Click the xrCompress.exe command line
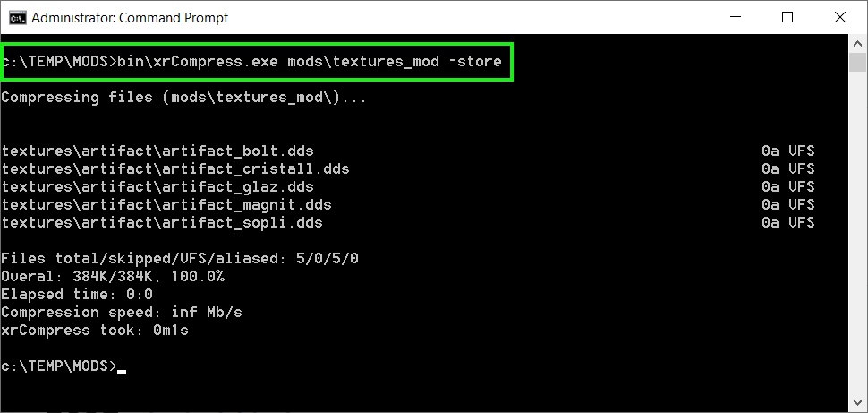This screenshot has width=868, height=413. coord(258,62)
